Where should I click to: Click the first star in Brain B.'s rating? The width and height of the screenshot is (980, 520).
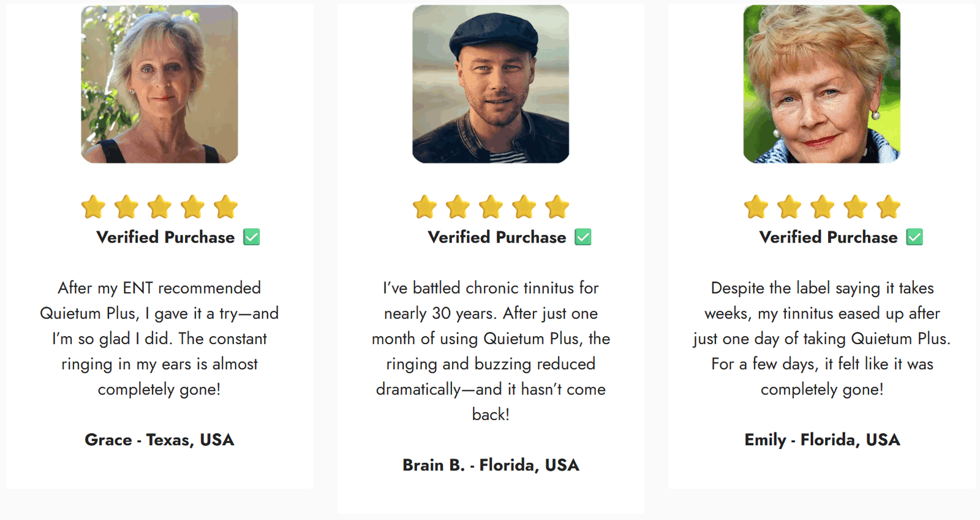(424, 207)
